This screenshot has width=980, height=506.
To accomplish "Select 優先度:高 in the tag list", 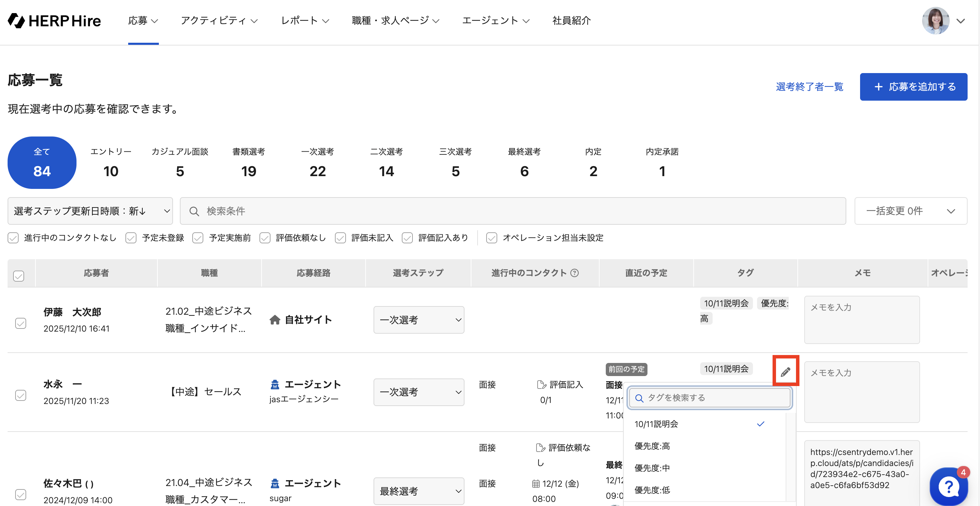I will point(652,446).
